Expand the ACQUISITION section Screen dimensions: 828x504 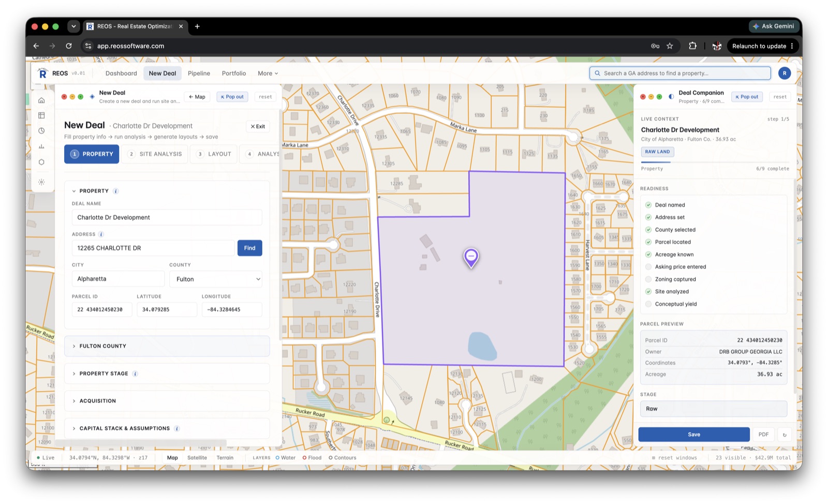tap(167, 401)
